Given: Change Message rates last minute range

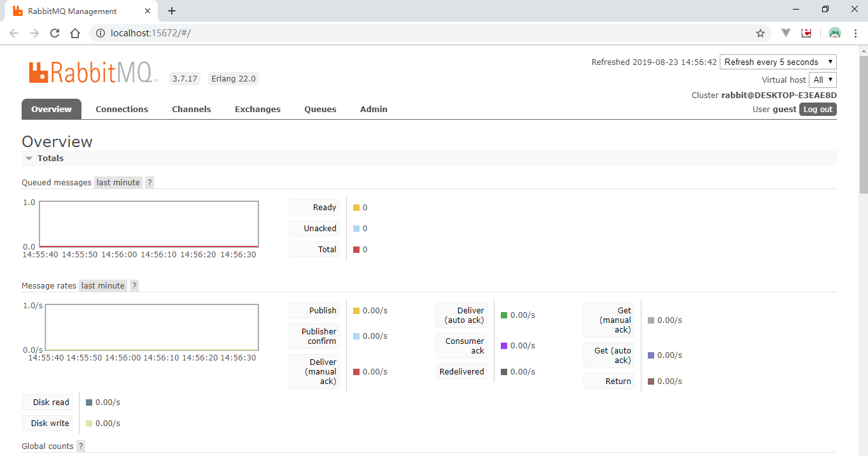Looking at the screenshot, I should pyautogui.click(x=103, y=285).
